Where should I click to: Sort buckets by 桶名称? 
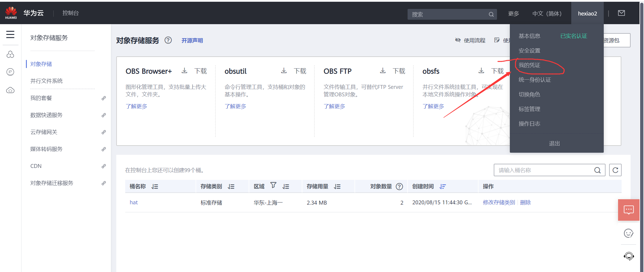[x=155, y=186]
